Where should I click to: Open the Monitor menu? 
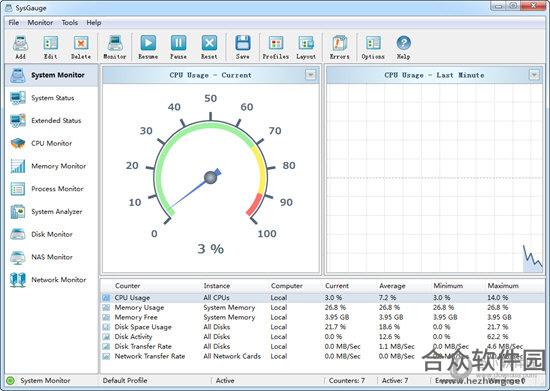[40, 23]
